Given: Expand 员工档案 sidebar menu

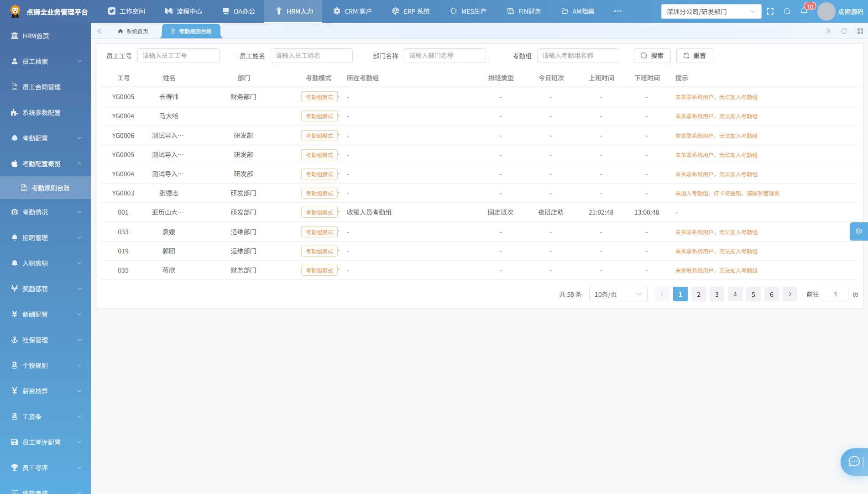Looking at the screenshot, I should [45, 61].
